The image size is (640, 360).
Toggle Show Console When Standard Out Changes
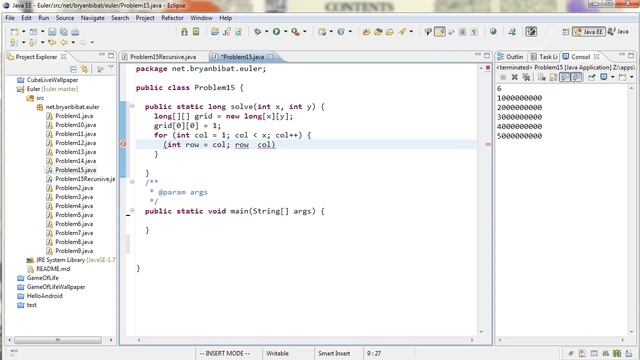click(564, 77)
